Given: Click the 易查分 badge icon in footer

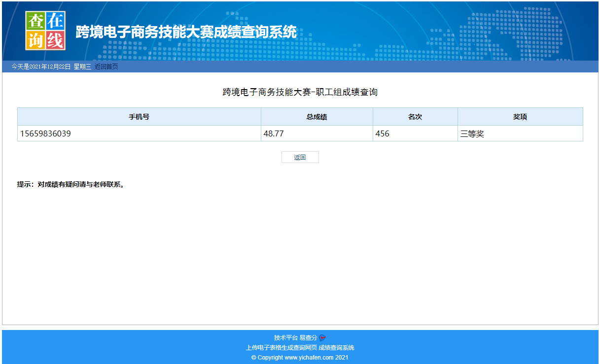Looking at the screenshot, I should [x=322, y=337].
